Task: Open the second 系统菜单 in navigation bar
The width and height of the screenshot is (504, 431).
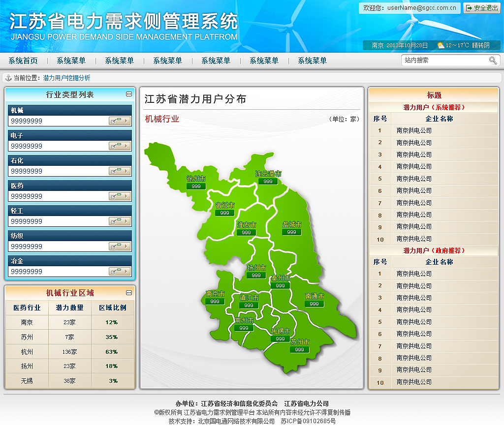Action: (120, 60)
